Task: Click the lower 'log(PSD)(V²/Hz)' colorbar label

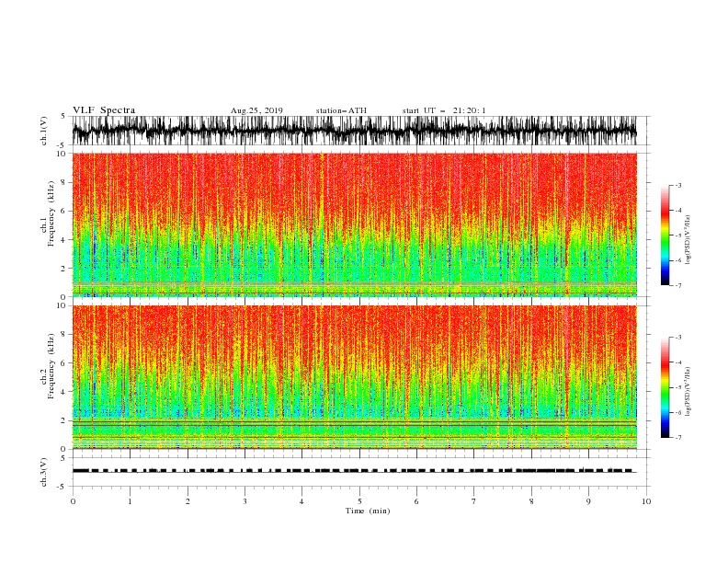Action: tap(688, 392)
